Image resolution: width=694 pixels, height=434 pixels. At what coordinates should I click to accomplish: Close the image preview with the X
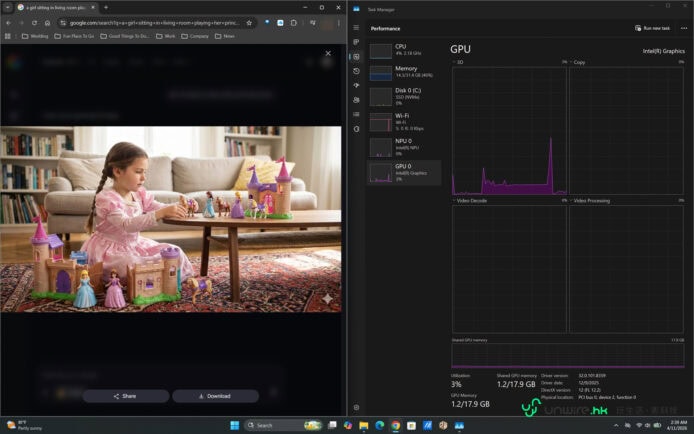[x=328, y=53]
